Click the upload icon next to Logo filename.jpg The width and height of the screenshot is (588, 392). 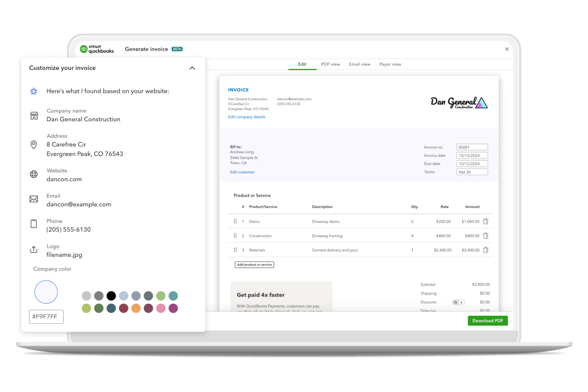[34, 249]
